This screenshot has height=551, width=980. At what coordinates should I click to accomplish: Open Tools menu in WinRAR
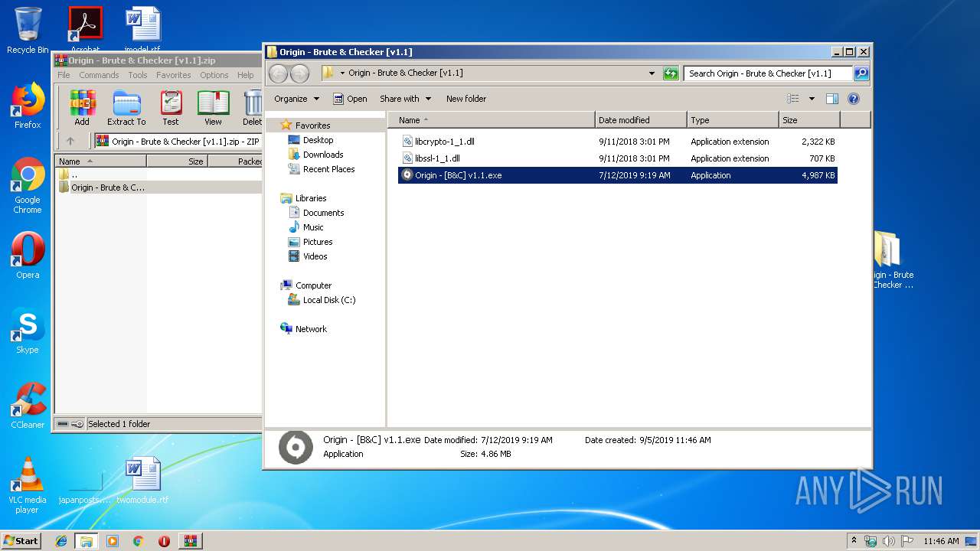(x=138, y=75)
